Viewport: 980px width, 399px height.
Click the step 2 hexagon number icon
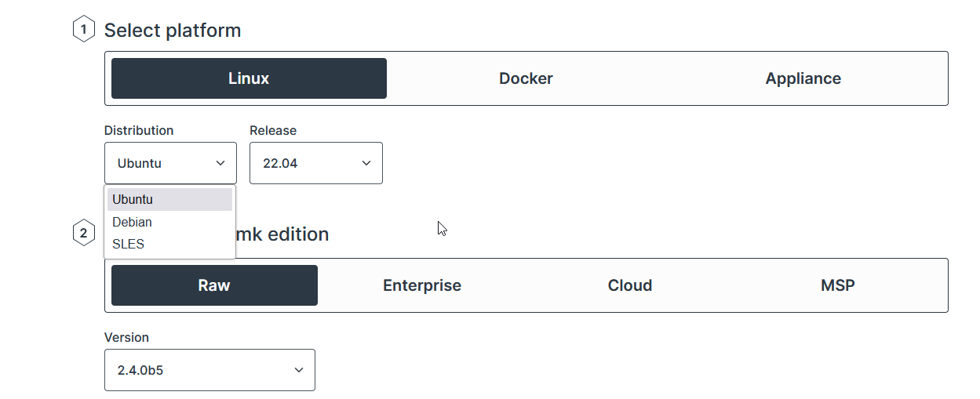pos(83,234)
